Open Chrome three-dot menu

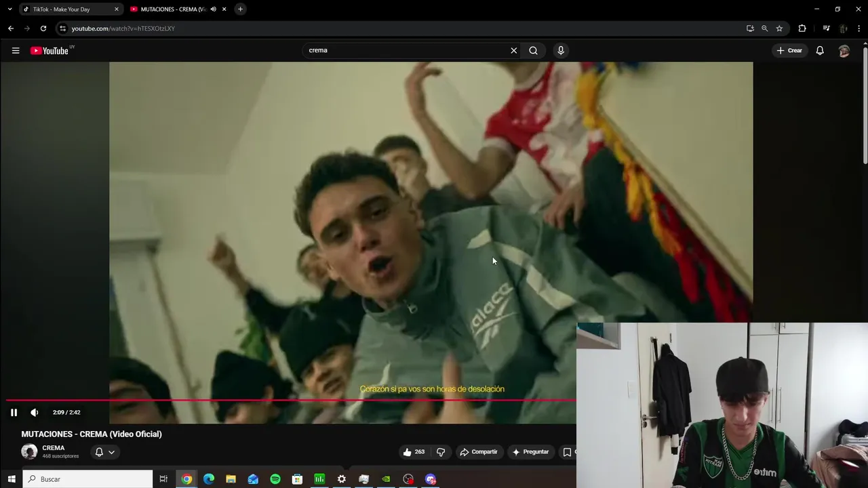[860, 28]
